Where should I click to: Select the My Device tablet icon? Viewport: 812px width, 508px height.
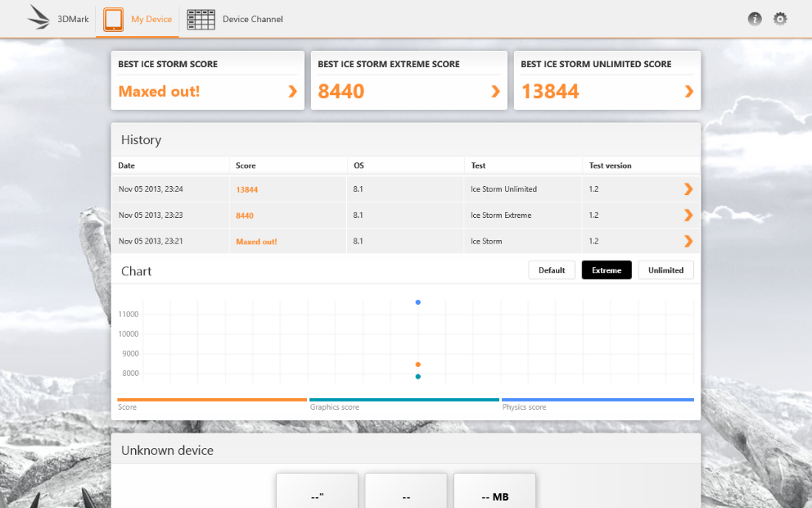coord(113,20)
